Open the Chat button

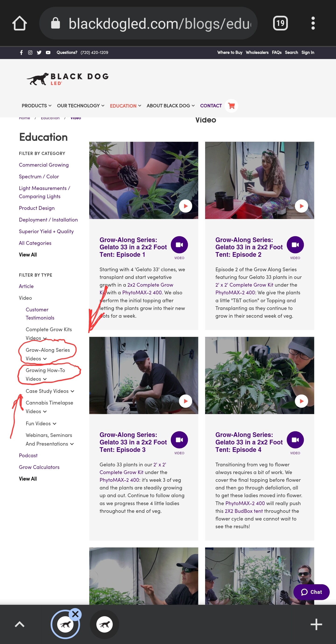click(x=311, y=592)
